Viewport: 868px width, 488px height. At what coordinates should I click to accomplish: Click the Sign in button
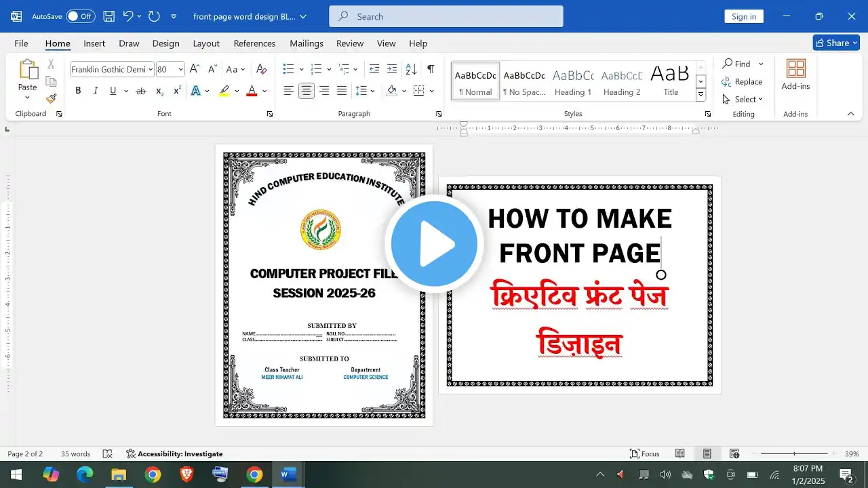[x=743, y=16]
